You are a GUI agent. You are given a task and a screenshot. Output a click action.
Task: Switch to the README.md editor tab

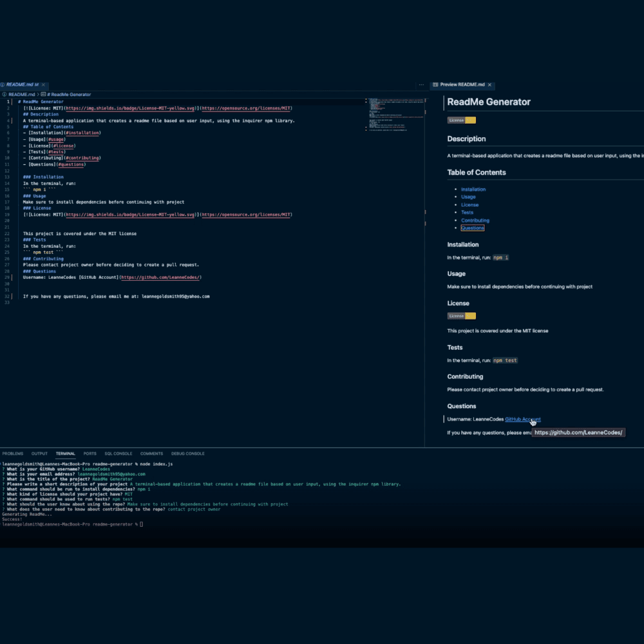(x=22, y=84)
